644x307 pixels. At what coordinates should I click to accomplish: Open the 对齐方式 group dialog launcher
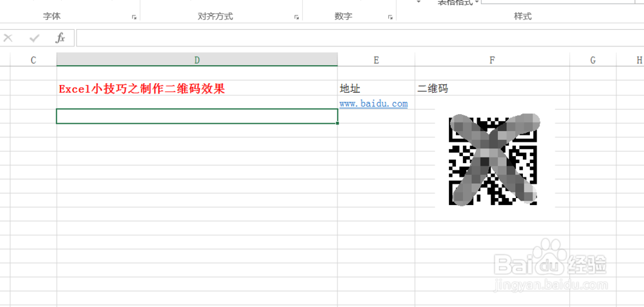click(x=296, y=17)
